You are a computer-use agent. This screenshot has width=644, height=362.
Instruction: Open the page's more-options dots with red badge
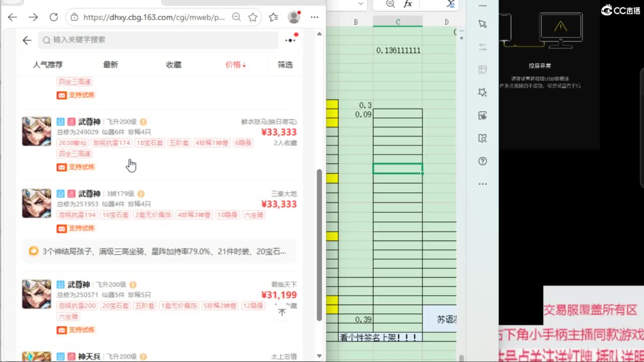[x=291, y=40]
